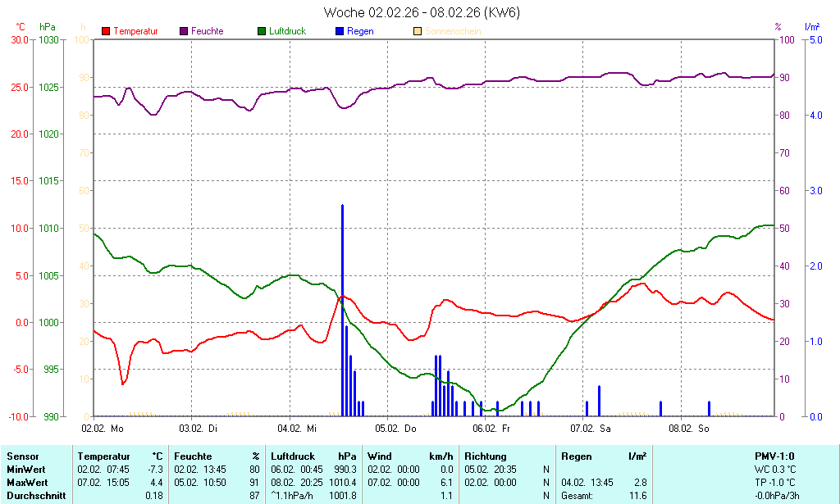Select the Luftdruck legend label
Viewport: 840px width, 504px height.
point(292,31)
